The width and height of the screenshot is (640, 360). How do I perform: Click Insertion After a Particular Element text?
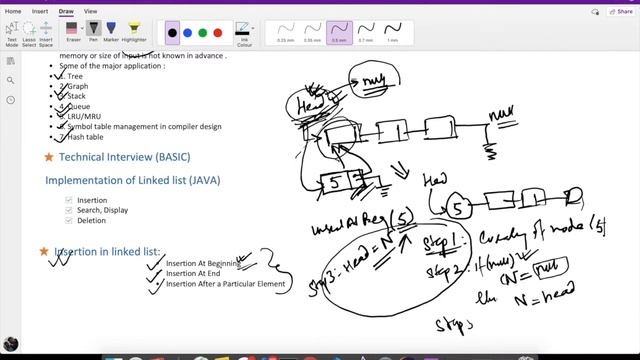pyautogui.click(x=225, y=284)
